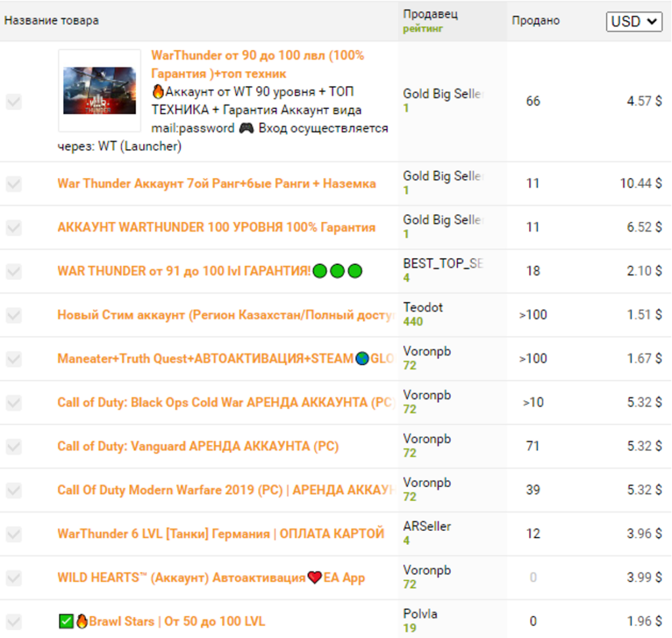The width and height of the screenshot is (672, 638).
Task: Click the green checkmark icon before Brawl Stars
Action: click(x=66, y=622)
